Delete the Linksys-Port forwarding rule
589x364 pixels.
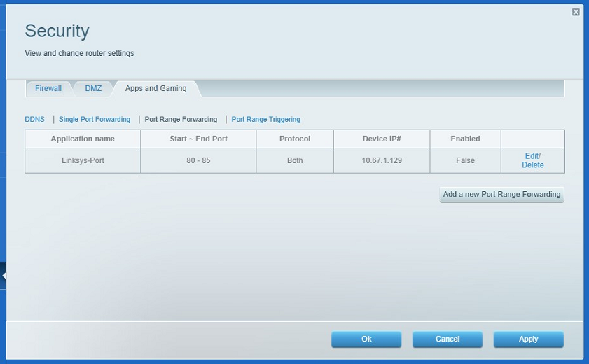click(533, 165)
